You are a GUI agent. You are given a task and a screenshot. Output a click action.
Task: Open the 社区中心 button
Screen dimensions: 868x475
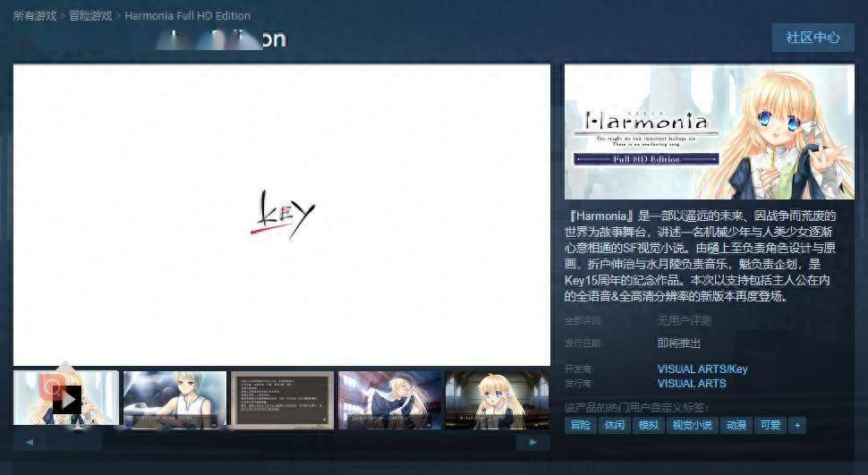coord(813,38)
